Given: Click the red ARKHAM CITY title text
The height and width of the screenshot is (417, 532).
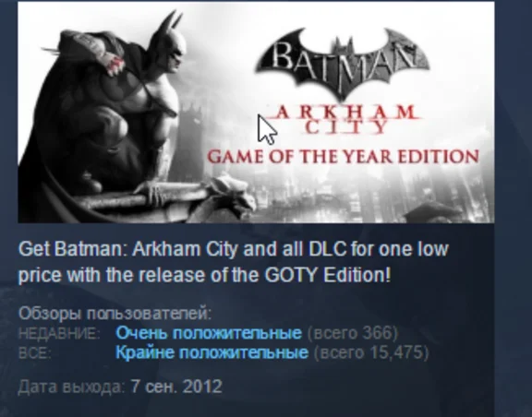Looking at the screenshot, I should [x=345, y=119].
